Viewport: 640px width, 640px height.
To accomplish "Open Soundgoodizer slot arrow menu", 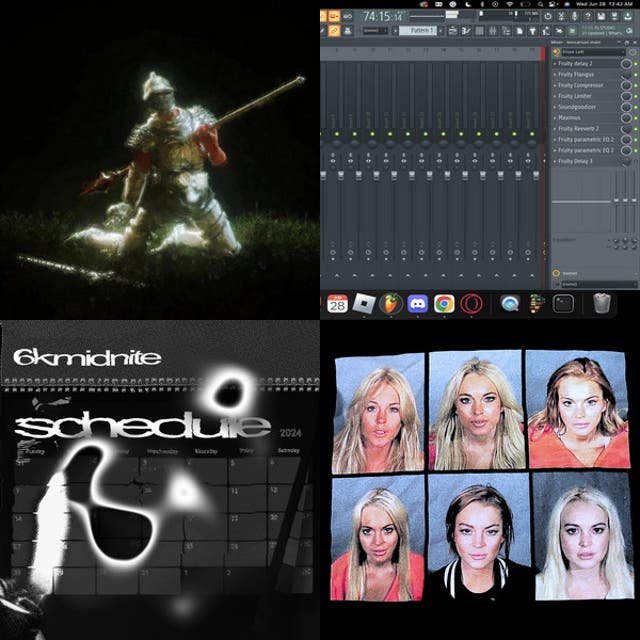I will [x=555, y=107].
